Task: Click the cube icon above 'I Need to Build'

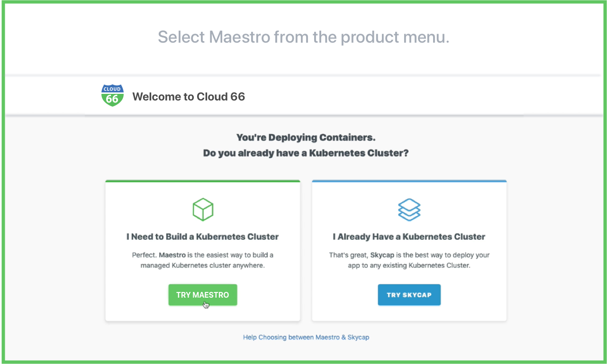Action: [x=202, y=209]
